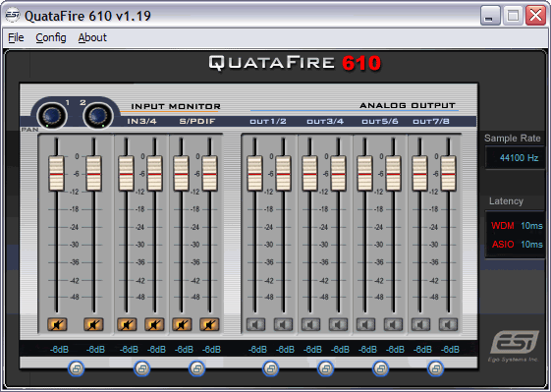Click the OUT3/4 left fader handle
This screenshot has height=392, width=551.
pos(310,174)
